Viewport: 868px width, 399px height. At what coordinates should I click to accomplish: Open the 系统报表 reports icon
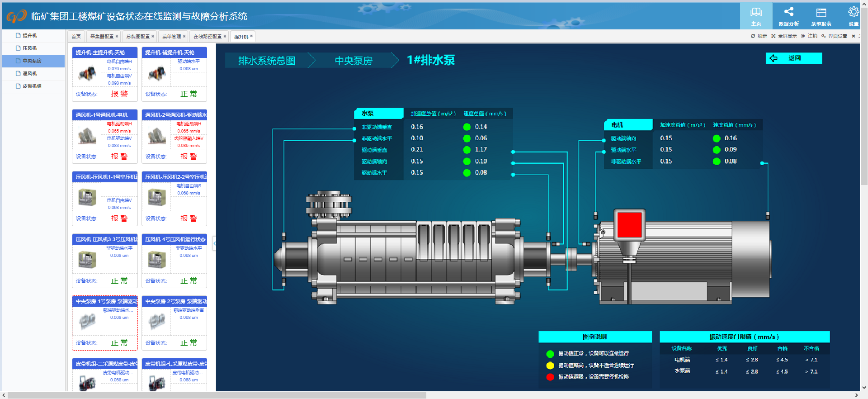click(x=821, y=13)
